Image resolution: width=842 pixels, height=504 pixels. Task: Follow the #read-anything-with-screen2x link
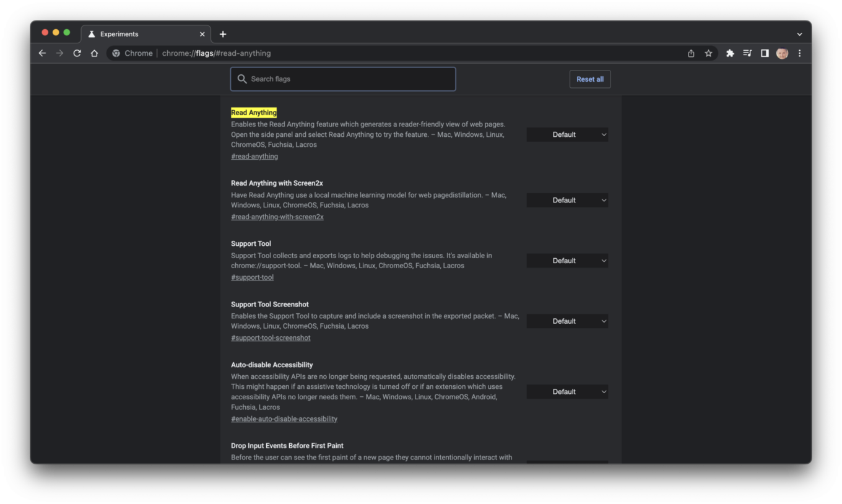point(277,217)
